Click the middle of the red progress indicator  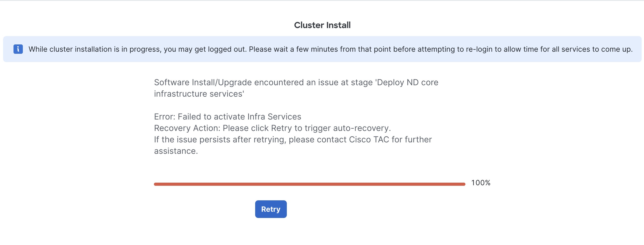[310, 184]
